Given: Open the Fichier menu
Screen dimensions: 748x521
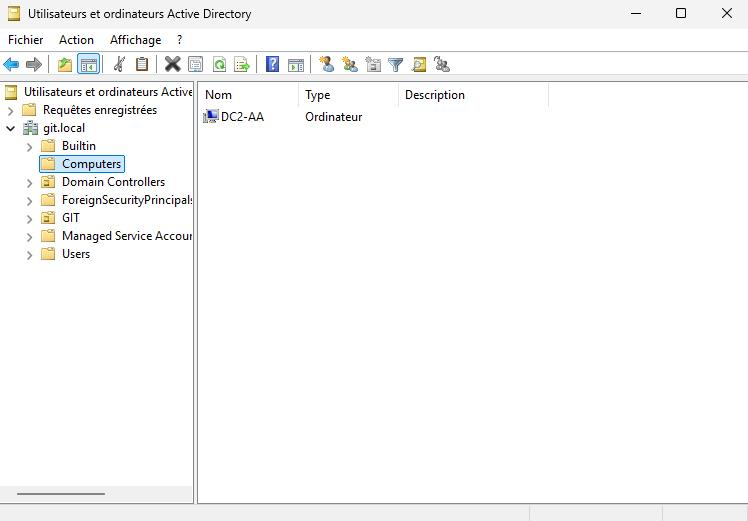Looking at the screenshot, I should (x=26, y=40).
